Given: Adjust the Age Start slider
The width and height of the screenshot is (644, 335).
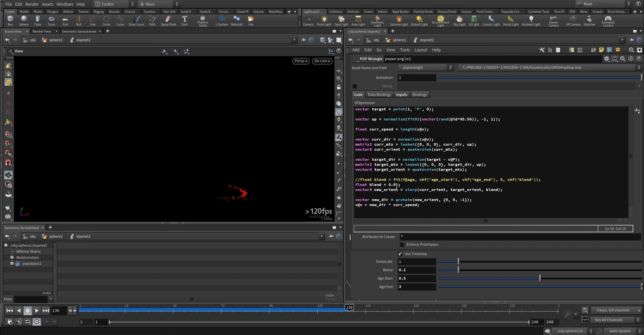Looking at the screenshot, I should (x=540, y=278).
